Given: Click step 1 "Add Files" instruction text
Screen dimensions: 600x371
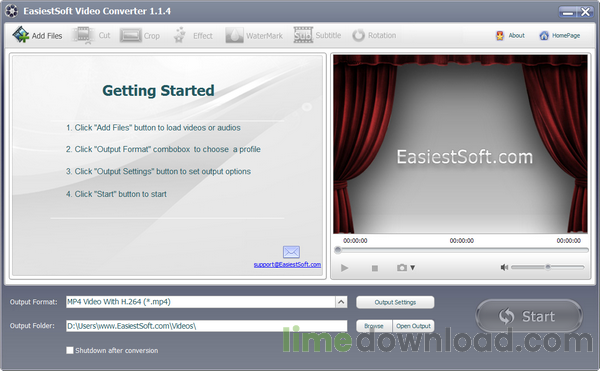Looking at the screenshot, I should pyautogui.click(x=153, y=128).
